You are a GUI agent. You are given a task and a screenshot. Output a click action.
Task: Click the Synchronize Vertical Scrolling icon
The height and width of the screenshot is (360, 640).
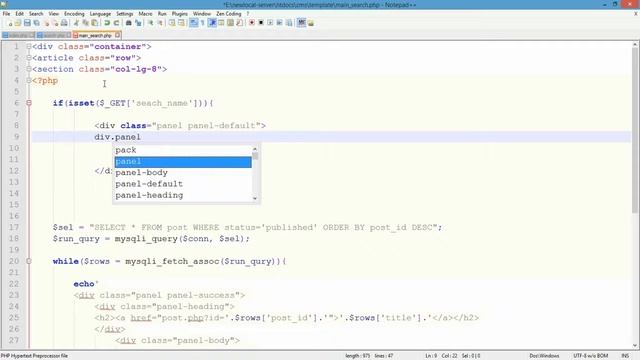(x=172, y=23)
